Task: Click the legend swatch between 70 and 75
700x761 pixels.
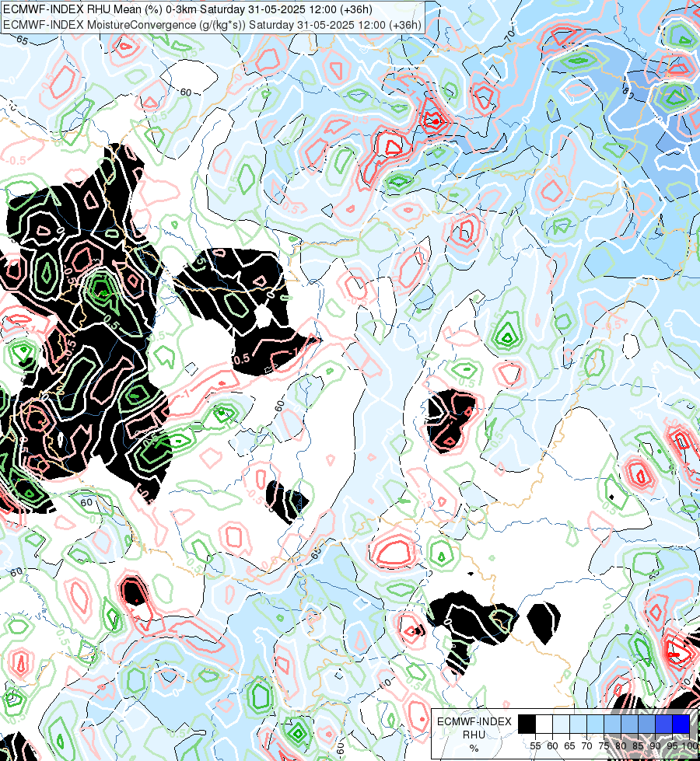Action: (595, 724)
